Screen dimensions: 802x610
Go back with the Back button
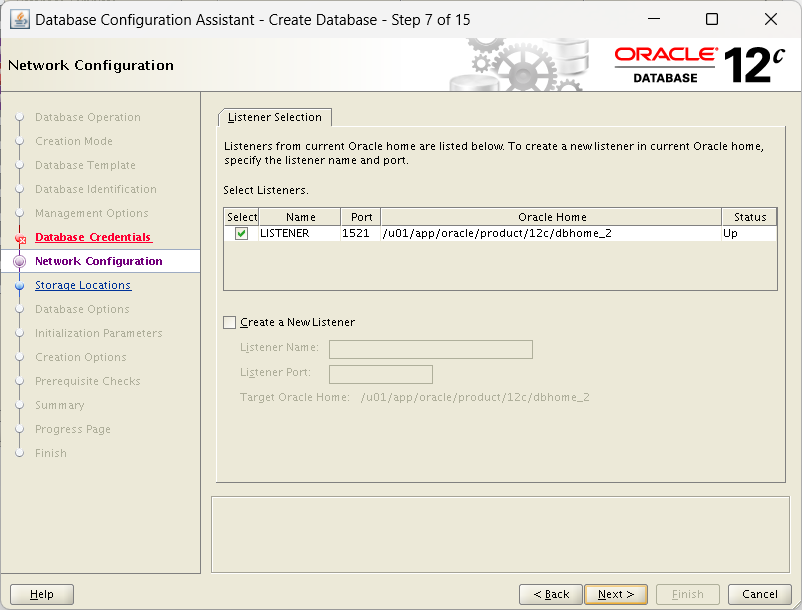tap(551, 594)
